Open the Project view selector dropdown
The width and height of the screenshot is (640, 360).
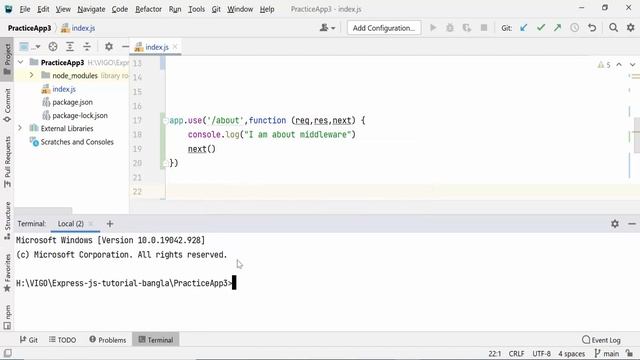(29, 47)
